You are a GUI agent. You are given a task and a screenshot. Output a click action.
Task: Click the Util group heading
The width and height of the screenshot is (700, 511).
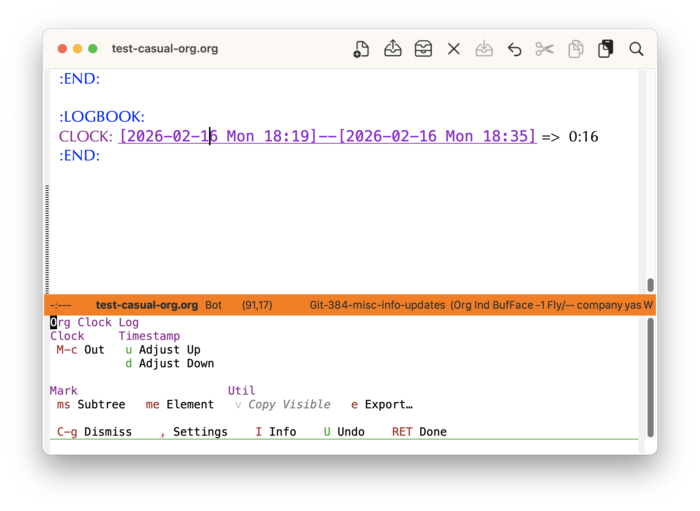242,391
